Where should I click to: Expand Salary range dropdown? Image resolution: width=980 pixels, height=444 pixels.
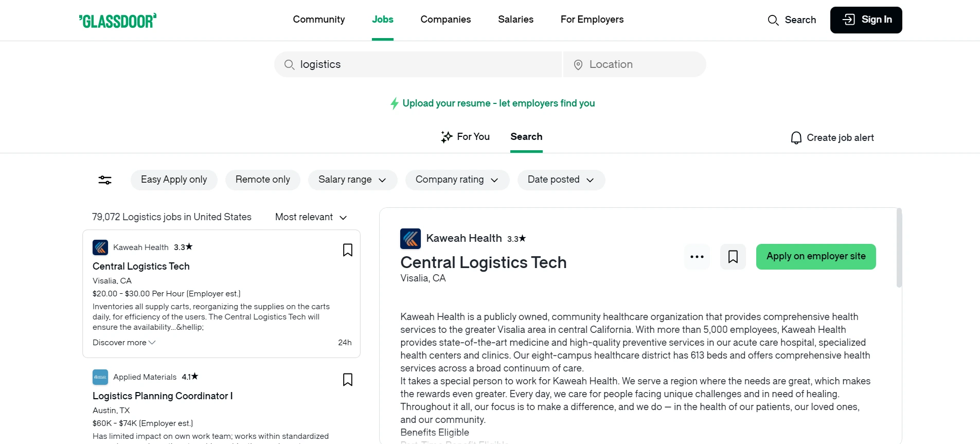pyautogui.click(x=352, y=180)
